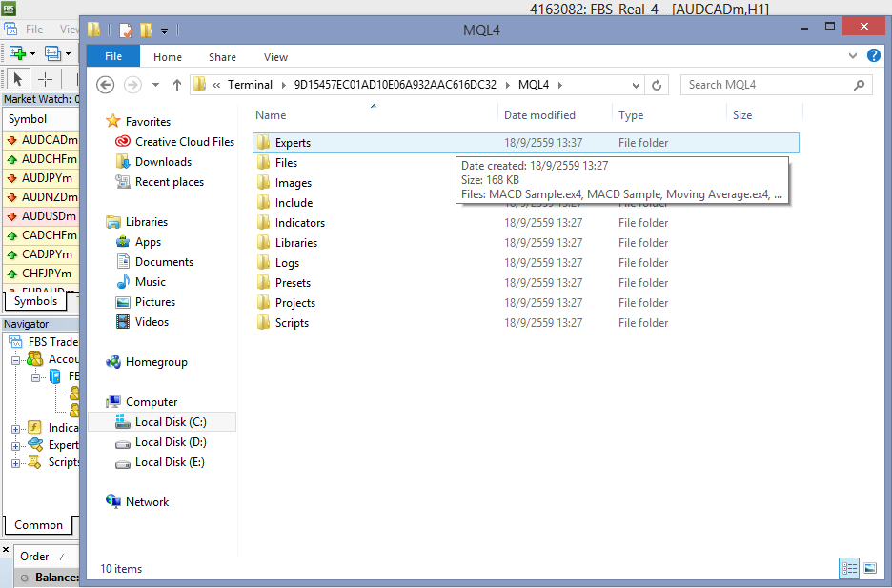Open the address bar history dropdown
The height and width of the screenshot is (588, 892).
tap(636, 86)
